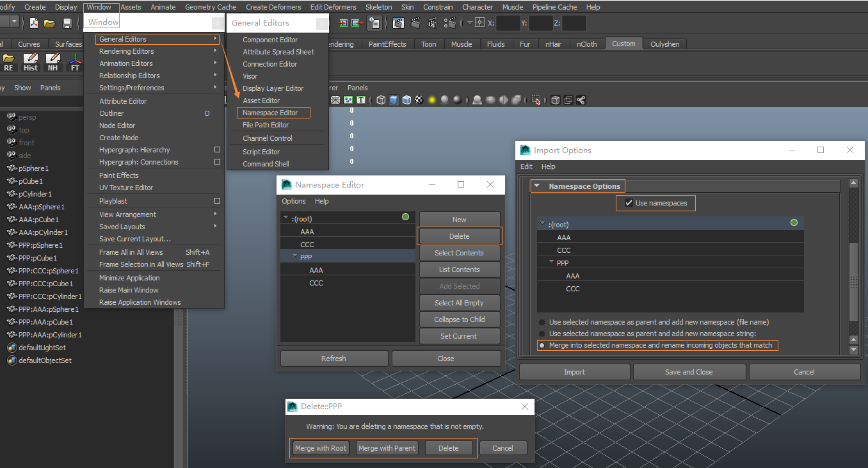Turn on the yellow use-all-lights icon
This screenshot has height=468, width=868.
pos(432,100)
